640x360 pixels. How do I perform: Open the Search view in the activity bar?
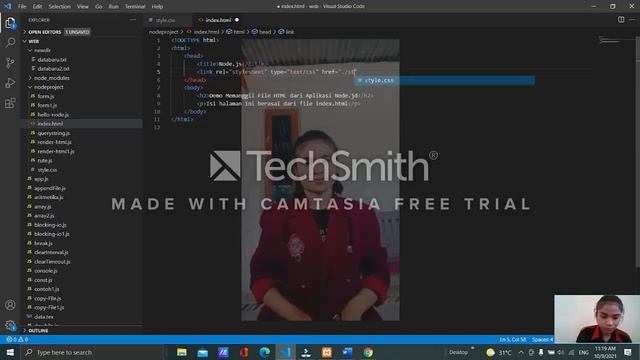(10, 43)
